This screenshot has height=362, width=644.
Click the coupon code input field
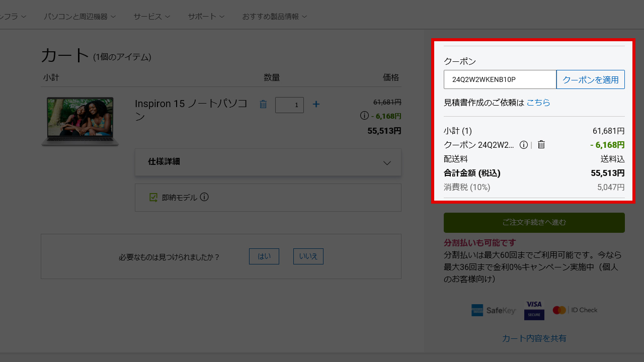click(500, 79)
